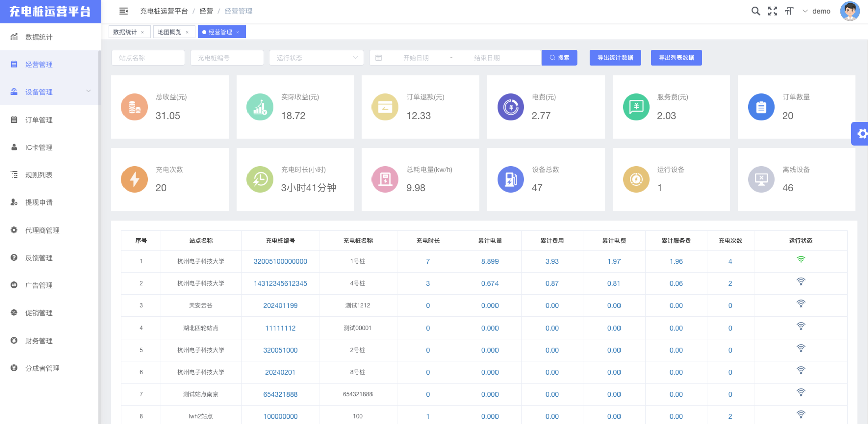This screenshot has width=868, height=424.
Task: Open 数据统计 in the sidebar
Action: click(x=50, y=37)
